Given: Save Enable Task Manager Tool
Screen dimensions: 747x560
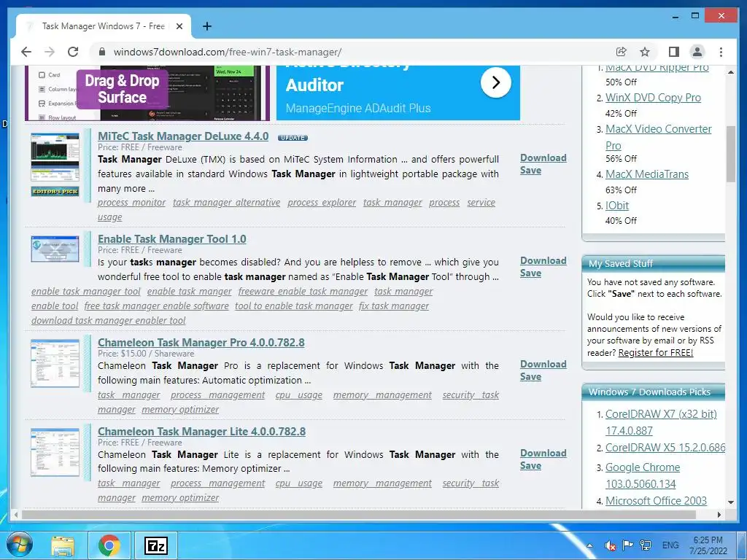Looking at the screenshot, I should point(530,273).
